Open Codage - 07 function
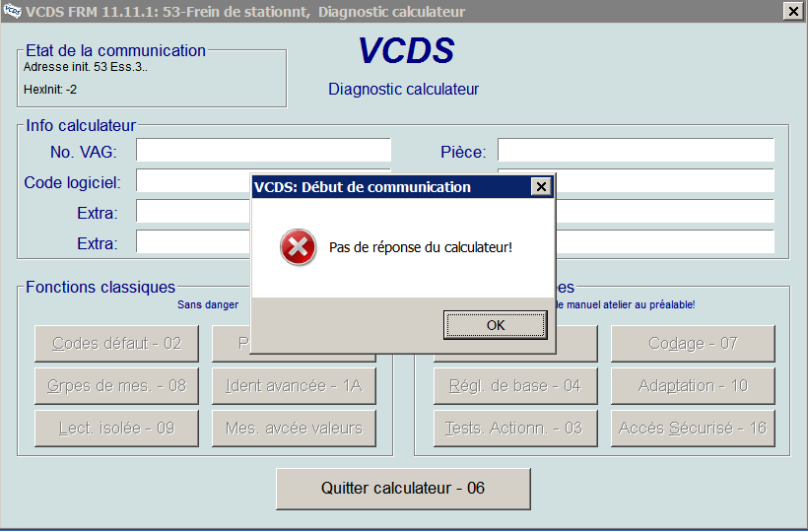The image size is (808, 532). coord(692,344)
